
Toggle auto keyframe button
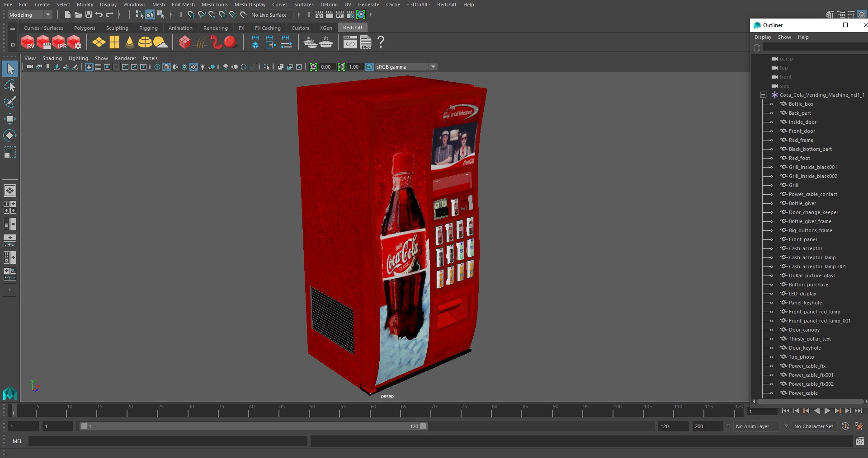[845, 426]
